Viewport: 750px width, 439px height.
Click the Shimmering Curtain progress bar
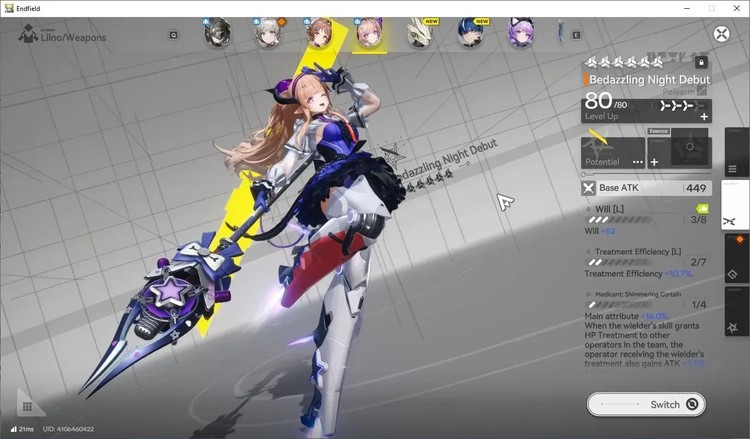click(x=618, y=305)
